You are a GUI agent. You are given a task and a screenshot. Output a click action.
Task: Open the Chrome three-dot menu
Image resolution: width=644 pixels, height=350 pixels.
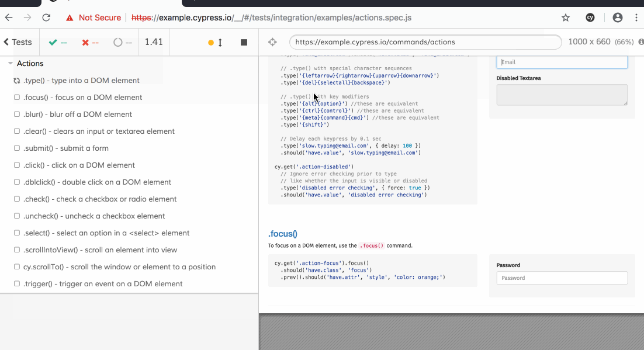[636, 18]
